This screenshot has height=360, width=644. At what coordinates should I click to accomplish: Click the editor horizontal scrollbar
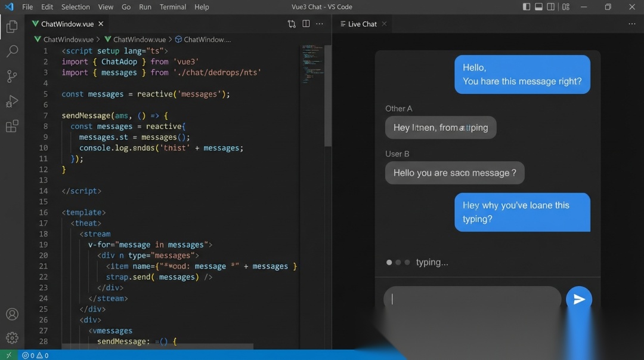tap(157, 347)
